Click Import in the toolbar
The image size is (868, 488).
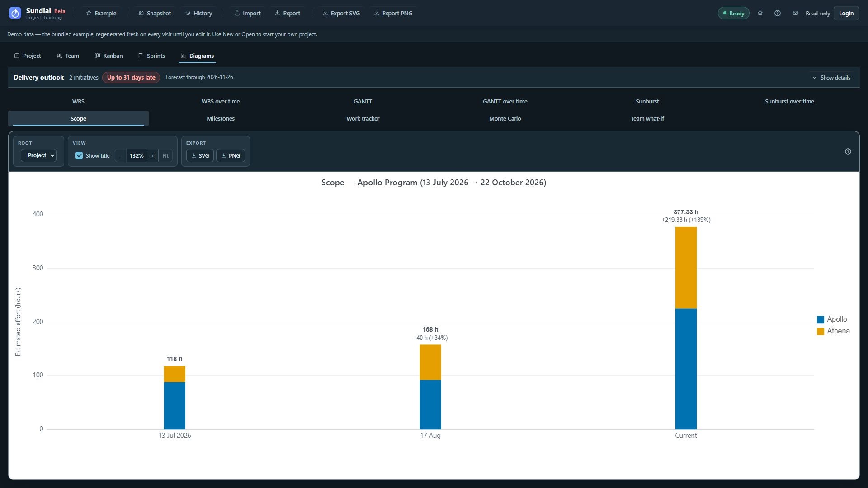pos(247,13)
